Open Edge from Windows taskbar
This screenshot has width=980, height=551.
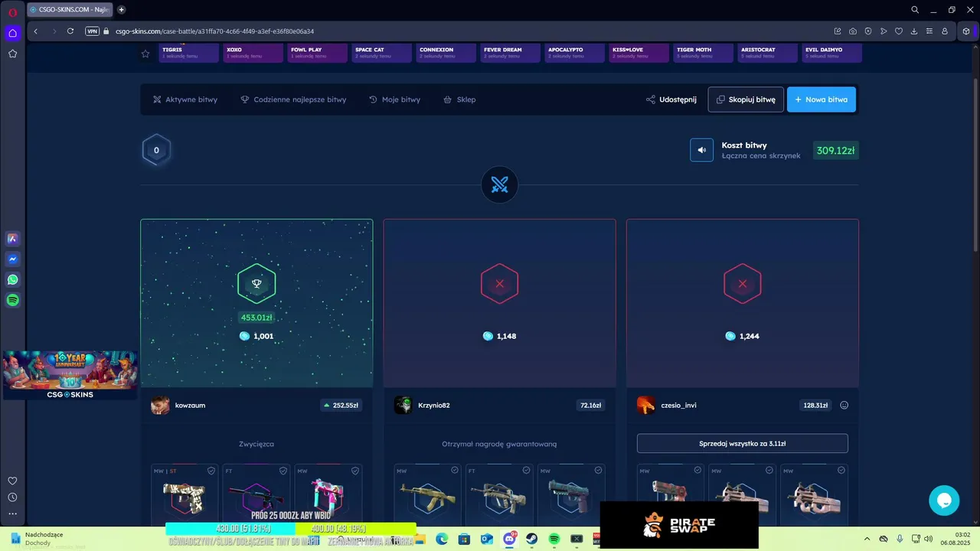[442, 539]
